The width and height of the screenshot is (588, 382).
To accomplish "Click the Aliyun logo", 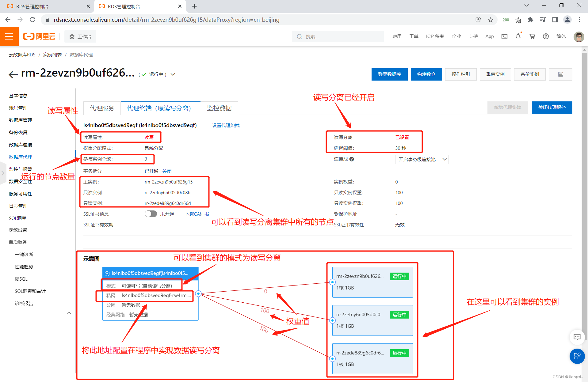I will (x=39, y=36).
